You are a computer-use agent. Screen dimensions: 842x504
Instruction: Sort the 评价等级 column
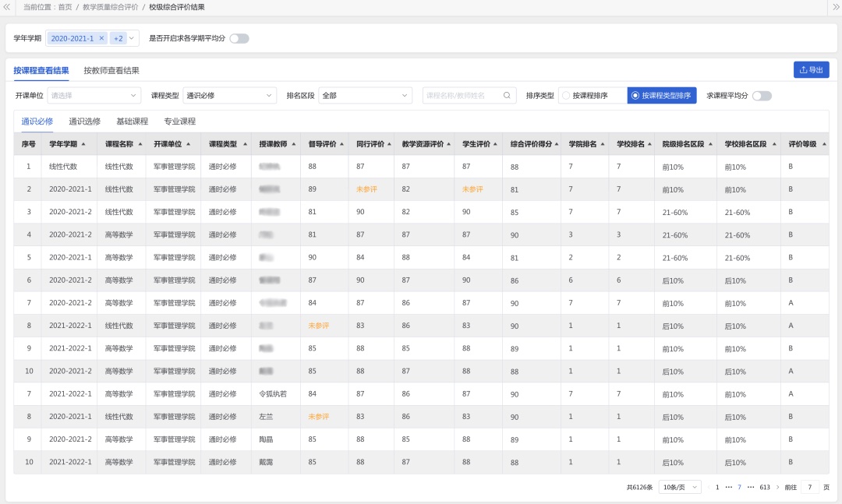pyautogui.click(x=824, y=144)
